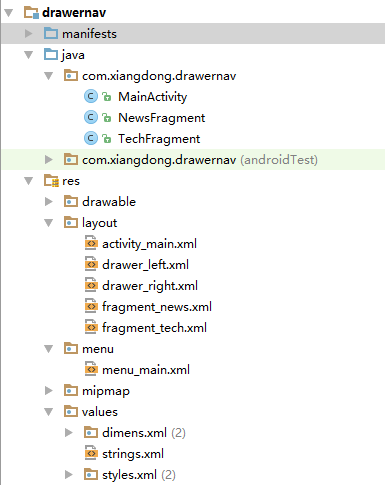Click the public lock badge beside MainActivity
Viewport: 385px width, 485px height.
click(106, 97)
